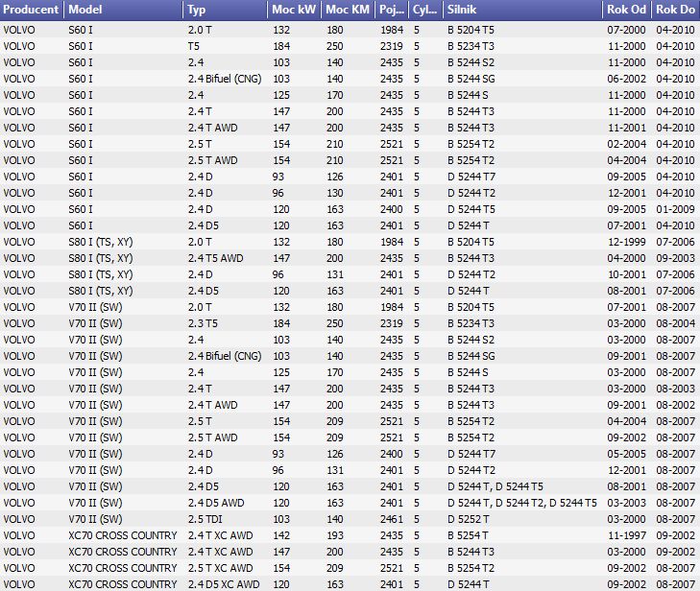Select the capacity value 2461
The image size is (700, 591).
tap(392, 519)
